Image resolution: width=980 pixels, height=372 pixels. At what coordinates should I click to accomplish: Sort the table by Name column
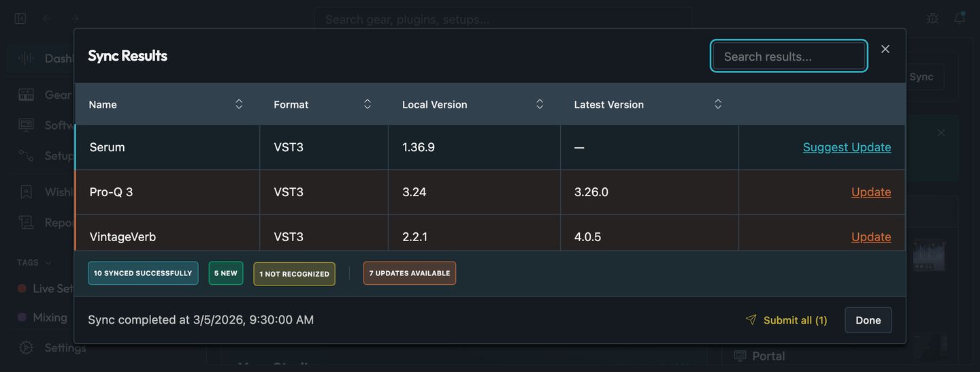167,104
